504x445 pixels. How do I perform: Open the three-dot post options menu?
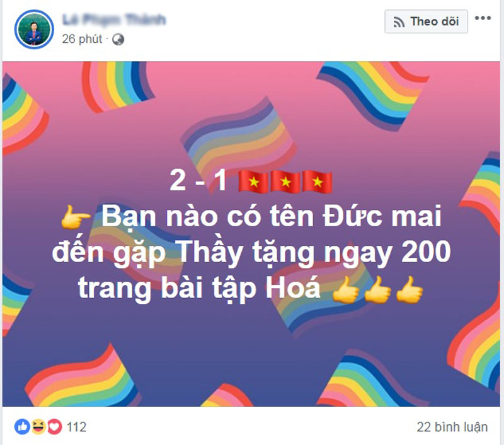pyautogui.click(x=483, y=18)
